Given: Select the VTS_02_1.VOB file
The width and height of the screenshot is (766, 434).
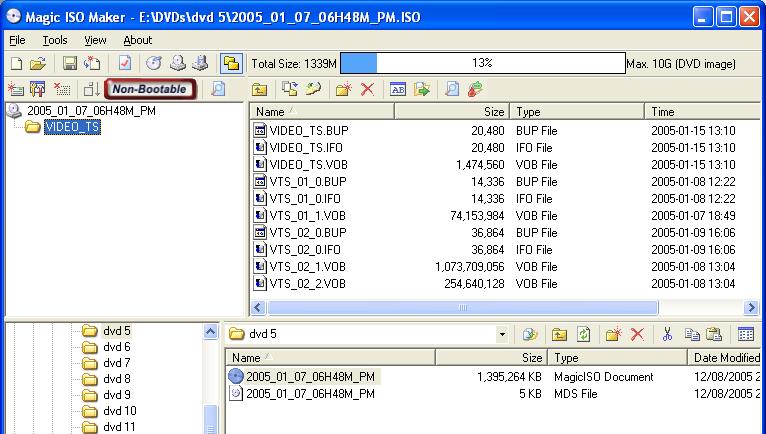Looking at the screenshot, I should [x=308, y=267].
